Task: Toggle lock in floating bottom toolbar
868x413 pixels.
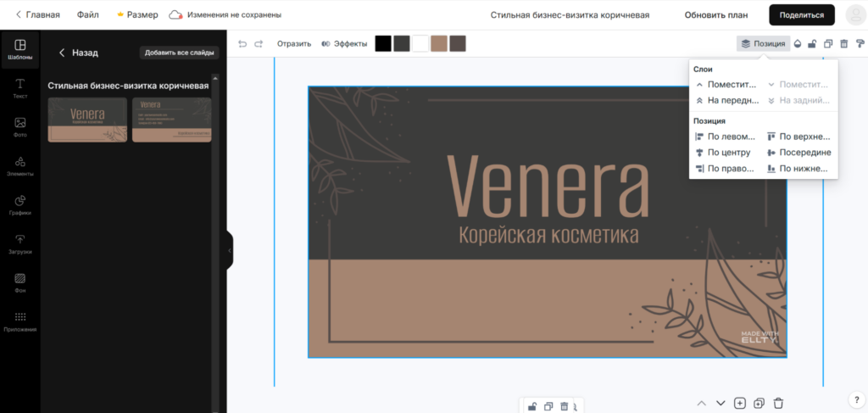Action: click(x=532, y=406)
